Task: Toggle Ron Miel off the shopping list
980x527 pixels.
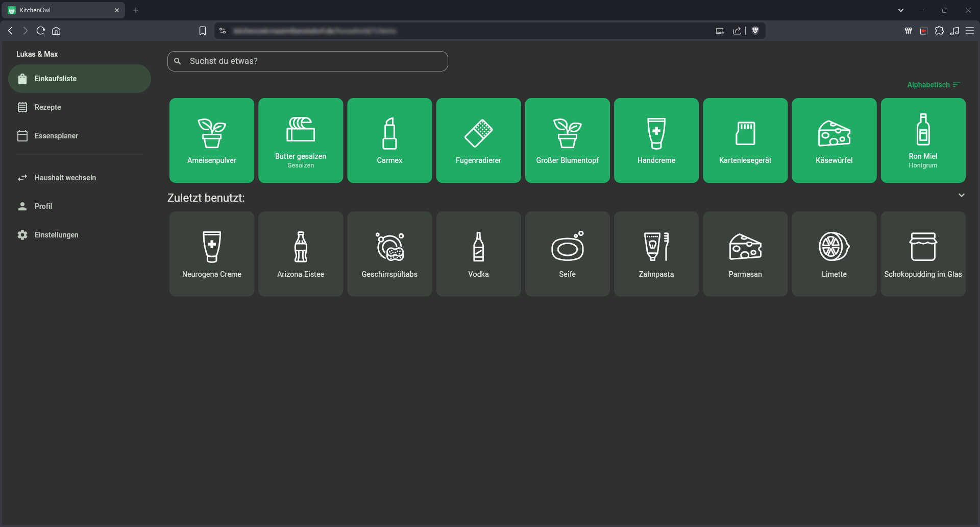Action: (923, 140)
